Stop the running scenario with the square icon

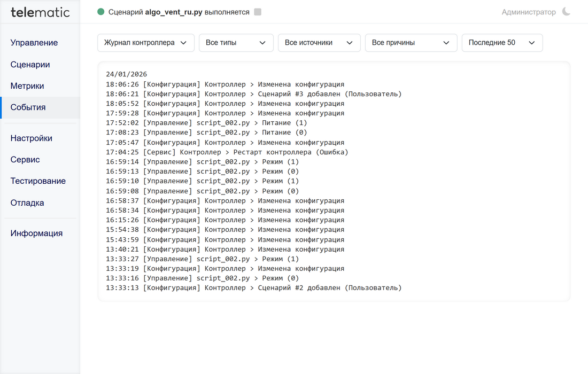pyautogui.click(x=258, y=12)
